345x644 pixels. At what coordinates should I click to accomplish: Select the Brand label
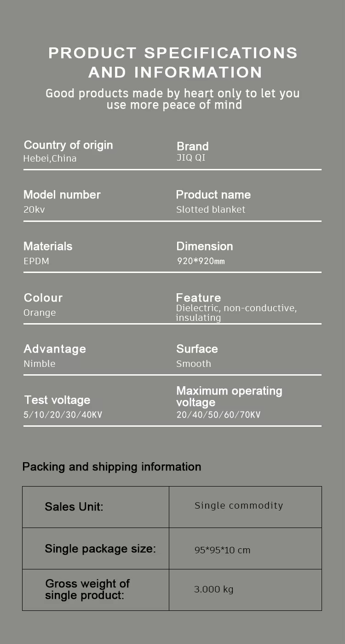[x=192, y=146]
